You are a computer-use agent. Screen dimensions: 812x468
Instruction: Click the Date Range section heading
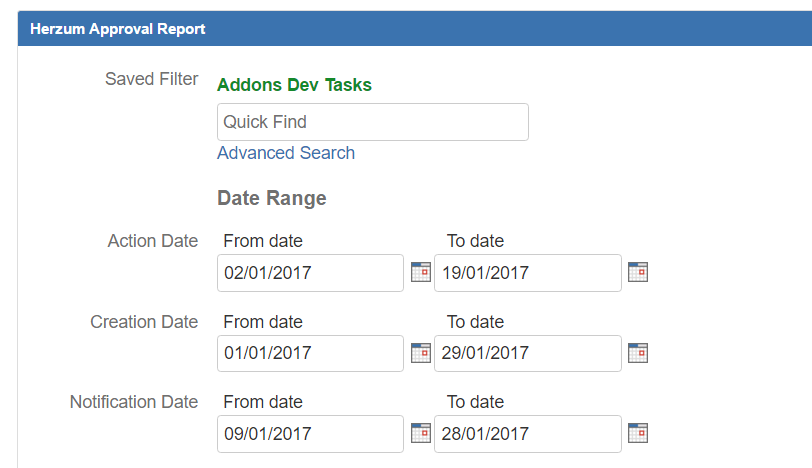(272, 198)
